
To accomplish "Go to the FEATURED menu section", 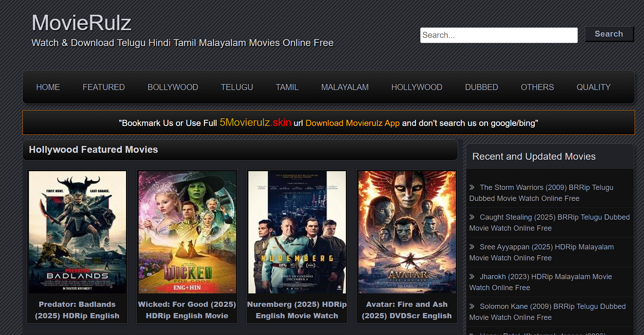I will (x=104, y=87).
